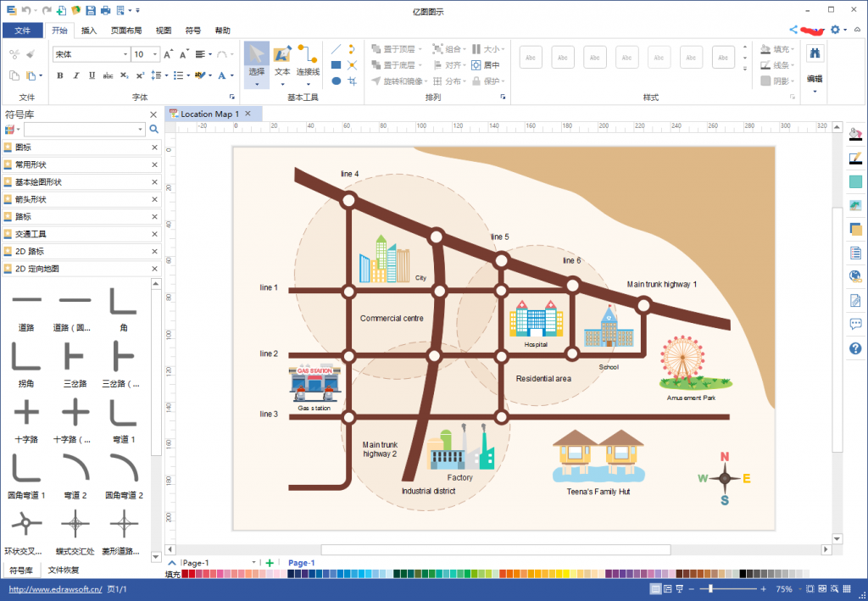Click the Cut scissors icon
The width and height of the screenshot is (868, 601).
click(14, 54)
